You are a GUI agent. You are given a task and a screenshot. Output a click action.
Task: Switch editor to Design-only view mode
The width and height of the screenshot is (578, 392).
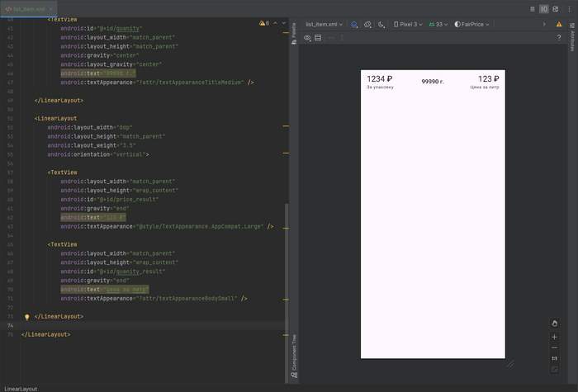coord(557,8)
